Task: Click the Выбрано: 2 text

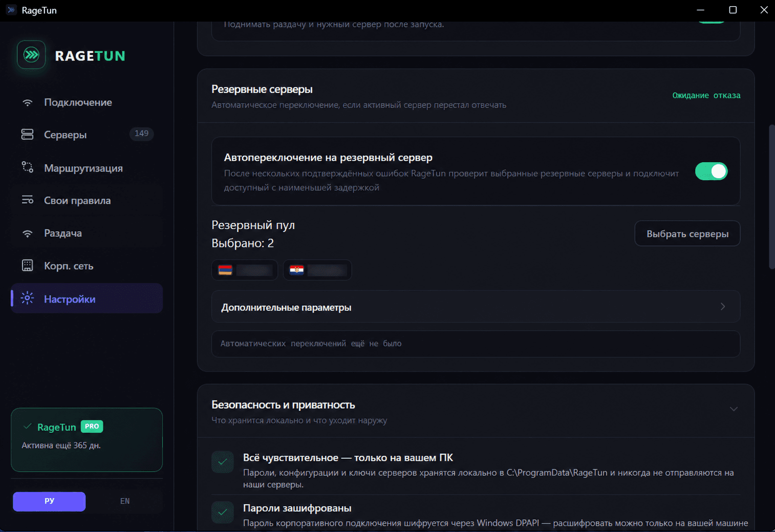Action: (x=243, y=243)
